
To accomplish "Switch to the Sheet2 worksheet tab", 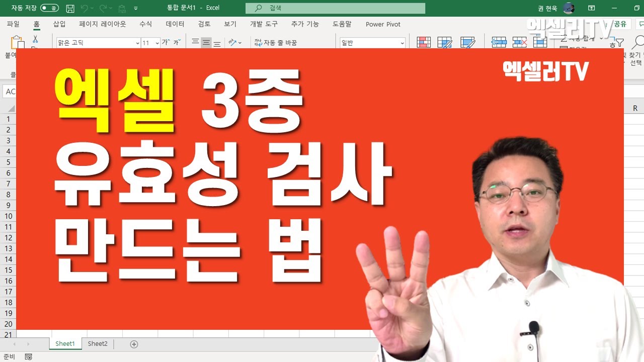I will coord(98,344).
